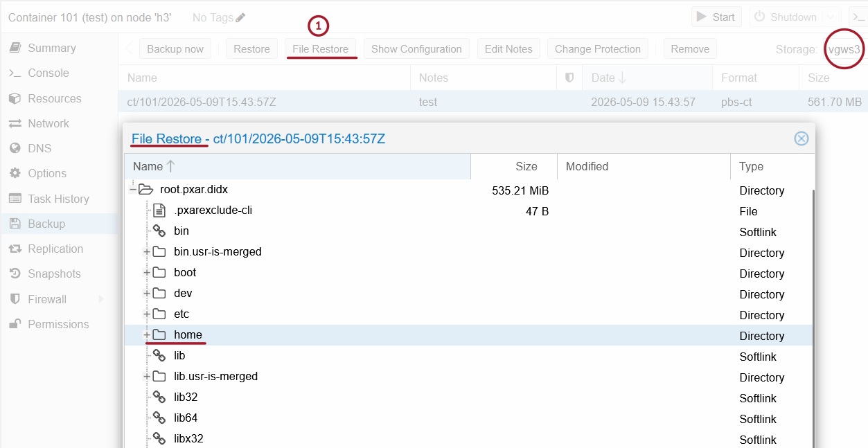Open the Storage selector vgws3

pyautogui.click(x=844, y=49)
